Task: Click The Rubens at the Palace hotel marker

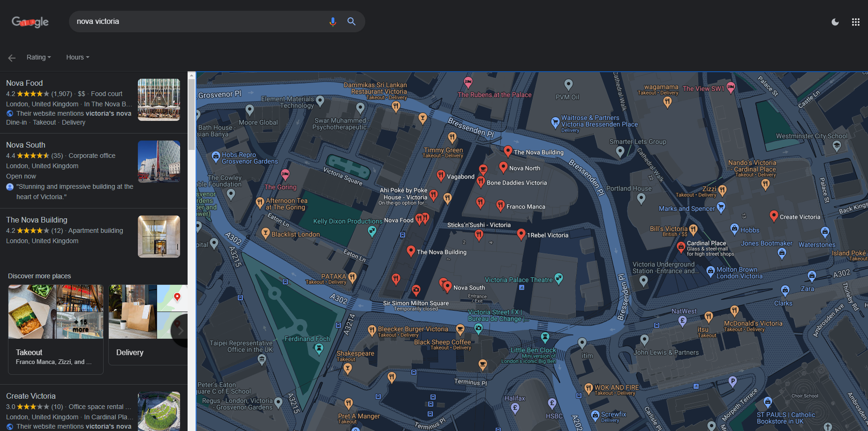Action: 468,82
